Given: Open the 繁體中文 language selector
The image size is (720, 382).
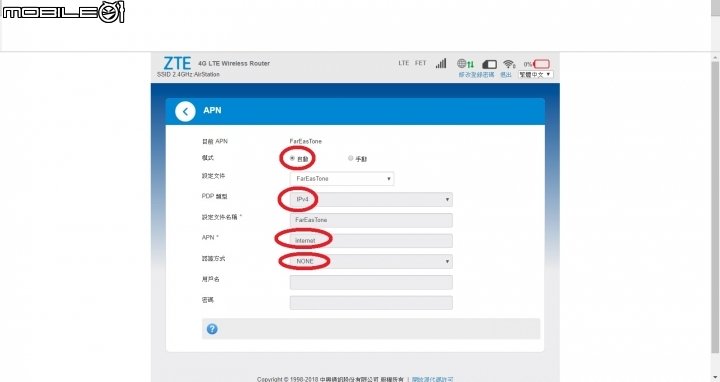Looking at the screenshot, I should click(x=535, y=74).
